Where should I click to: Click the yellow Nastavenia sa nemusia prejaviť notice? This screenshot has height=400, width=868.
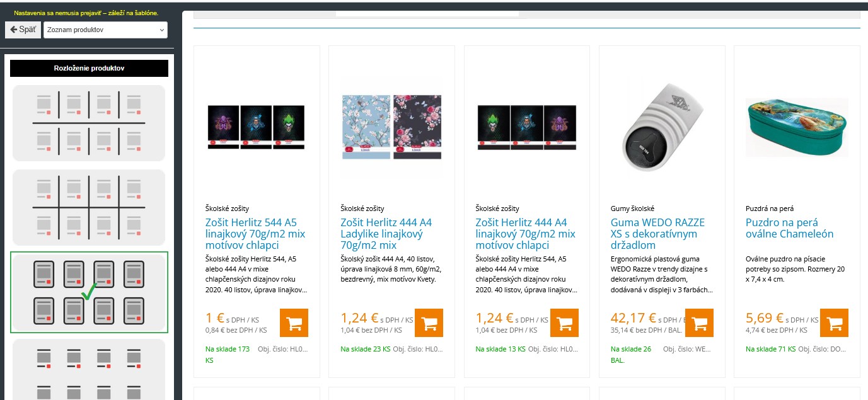point(86,13)
